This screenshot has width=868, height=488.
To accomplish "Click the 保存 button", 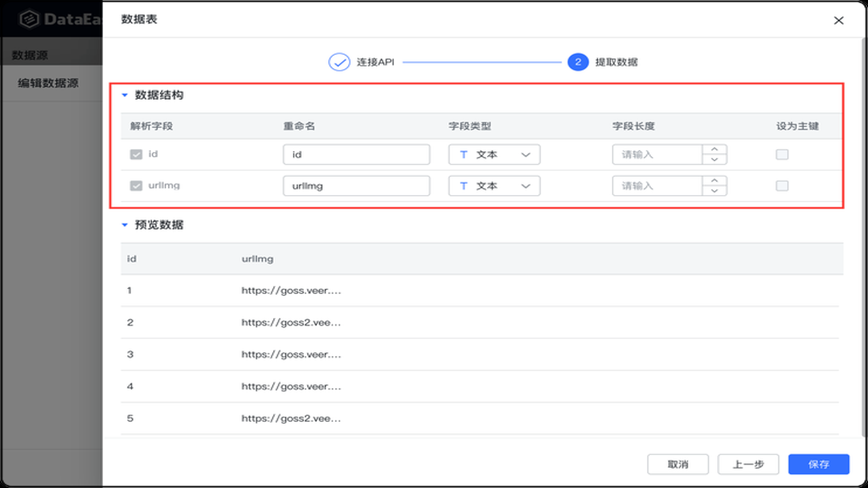I will pos(819,464).
